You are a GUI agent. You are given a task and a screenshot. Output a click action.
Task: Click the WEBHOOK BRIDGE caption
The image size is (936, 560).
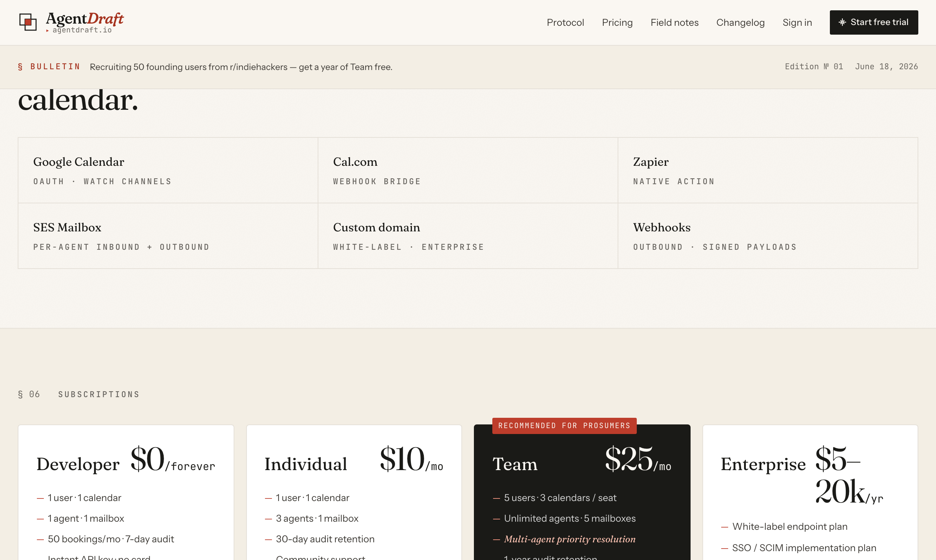tap(377, 182)
